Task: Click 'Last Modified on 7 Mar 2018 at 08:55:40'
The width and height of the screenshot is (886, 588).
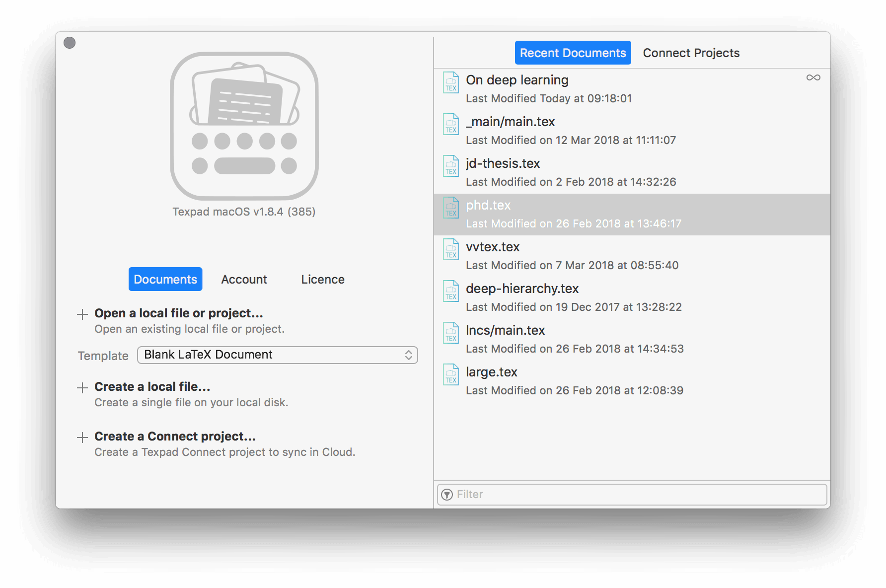Action: (x=572, y=265)
